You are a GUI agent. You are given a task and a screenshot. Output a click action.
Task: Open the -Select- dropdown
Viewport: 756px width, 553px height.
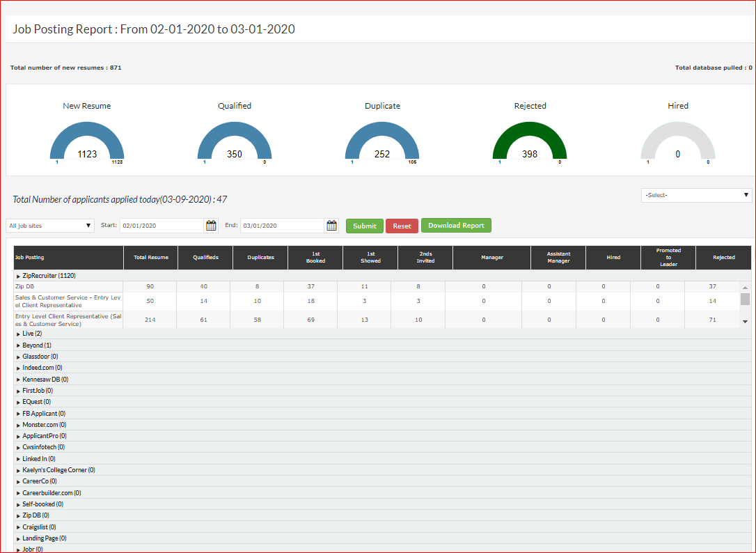(696, 195)
